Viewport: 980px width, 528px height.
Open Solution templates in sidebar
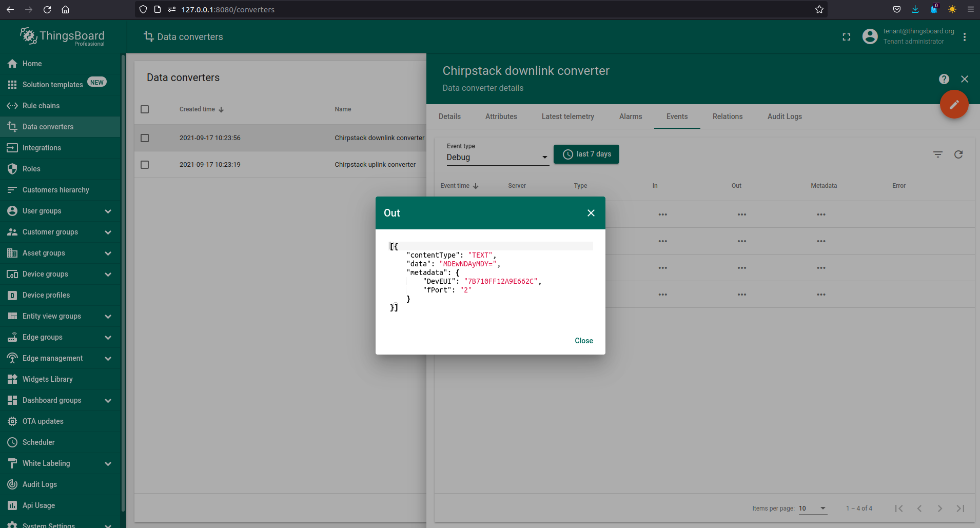(x=60, y=85)
